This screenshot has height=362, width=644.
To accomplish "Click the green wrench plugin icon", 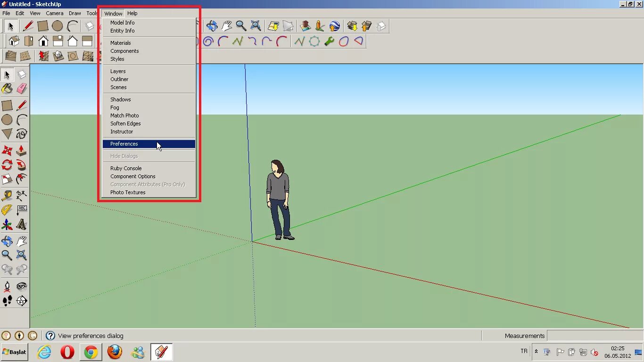I will click(329, 41).
